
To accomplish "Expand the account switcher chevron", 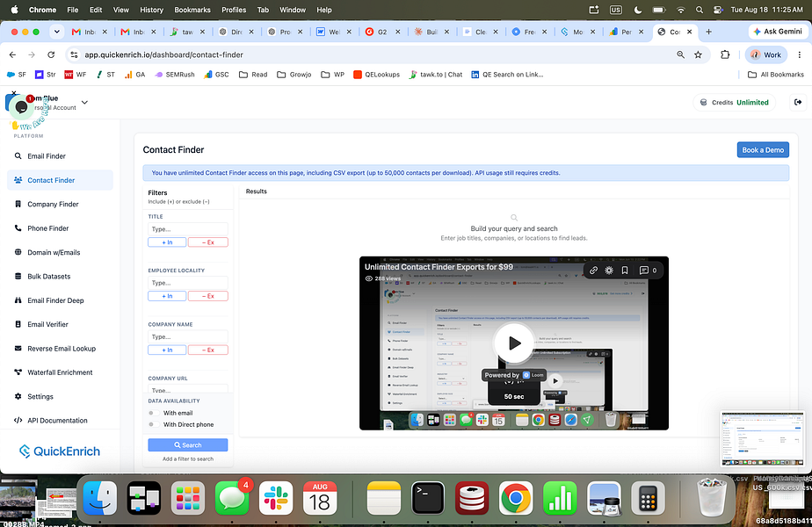I will pos(84,102).
